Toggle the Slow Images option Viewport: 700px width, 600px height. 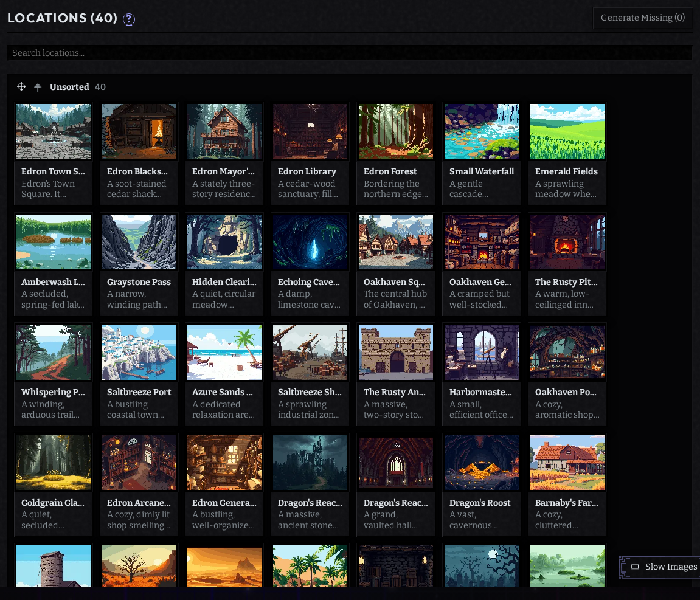coord(660,567)
